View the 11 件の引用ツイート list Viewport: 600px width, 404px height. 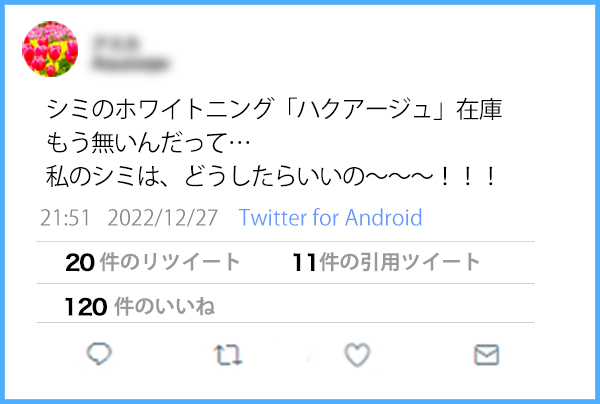(386, 262)
